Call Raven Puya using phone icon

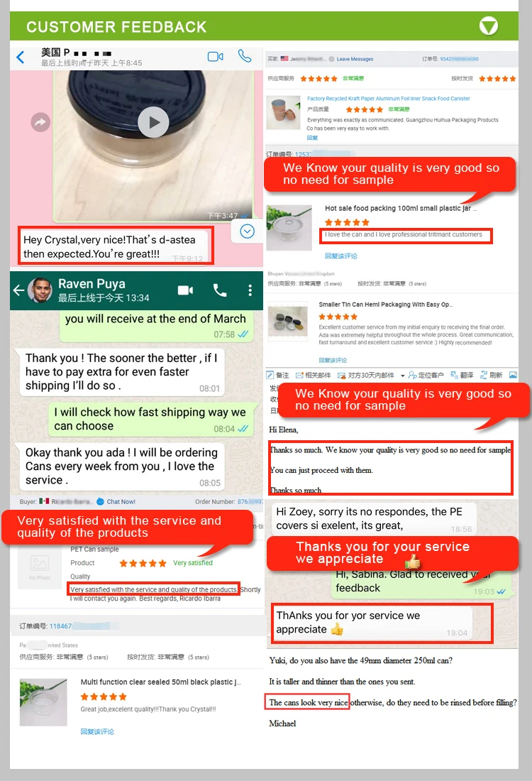coord(219,290)
